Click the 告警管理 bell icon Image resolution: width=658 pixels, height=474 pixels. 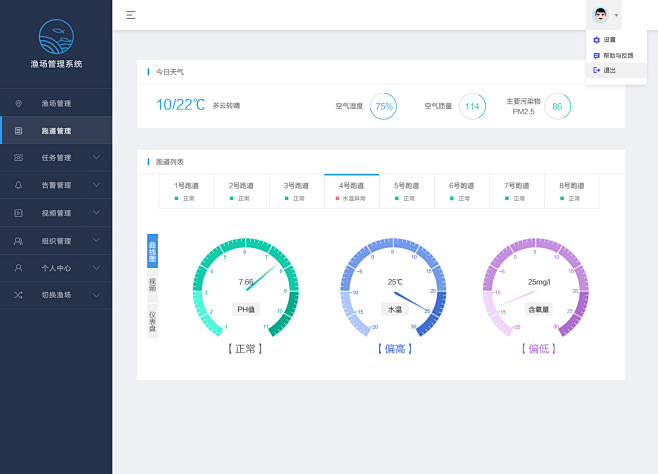18,185
